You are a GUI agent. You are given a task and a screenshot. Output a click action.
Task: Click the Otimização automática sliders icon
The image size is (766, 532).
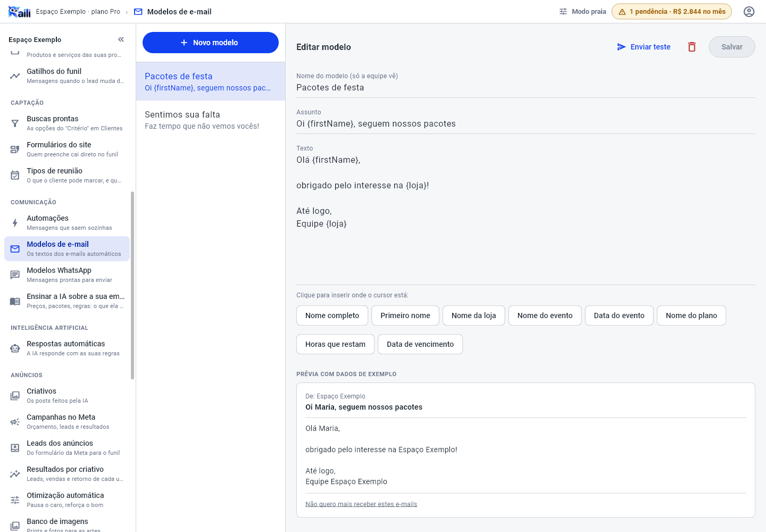15,500
